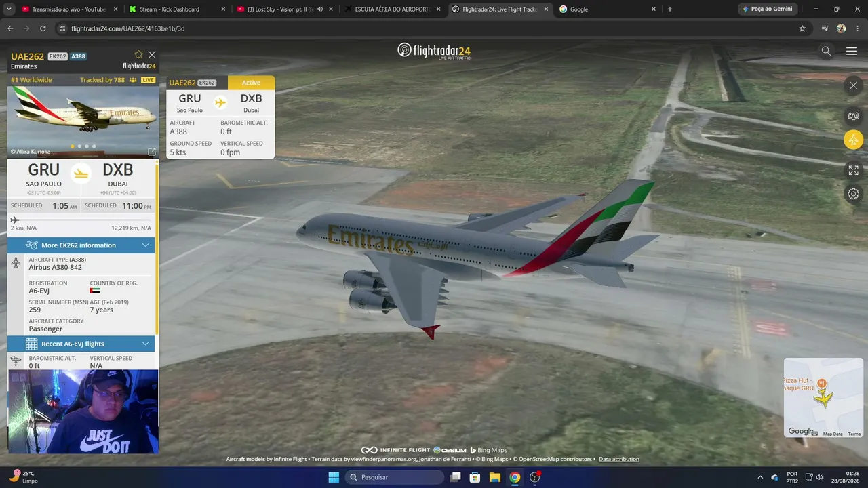Click the EK262 flight number badge in header

coord(58,56)
